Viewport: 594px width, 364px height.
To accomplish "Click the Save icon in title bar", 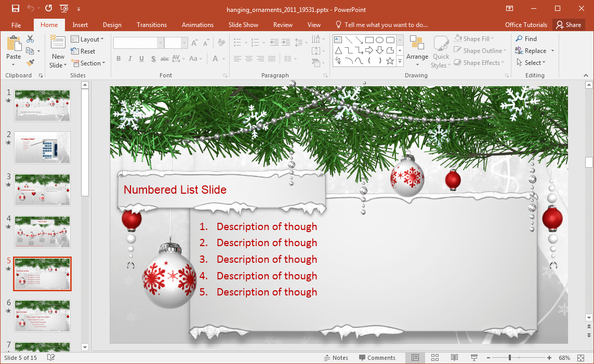I will (16, 8).
